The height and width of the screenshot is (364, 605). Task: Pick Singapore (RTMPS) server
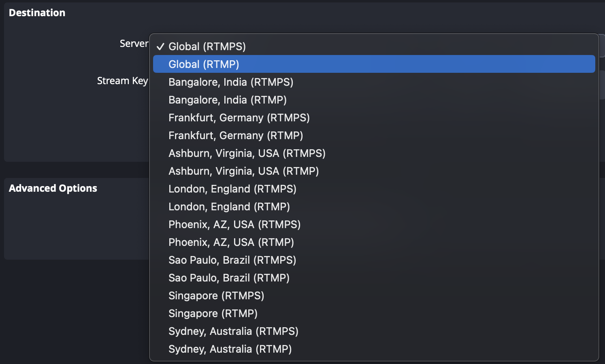[x=216, y=296]
